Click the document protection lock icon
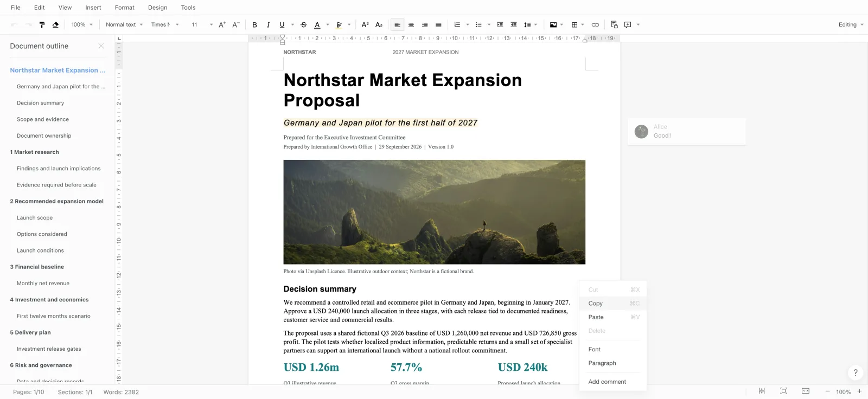Image resolution: width=868 pixels, height=399 pixels. [614, 24]
